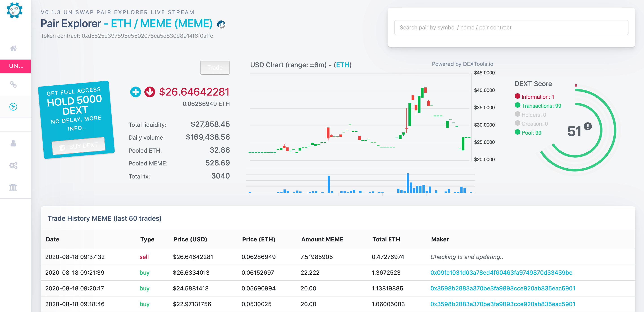Click the Total ETH column header
This screenshot has height=312, width=644.
pyautogui.click(x=386, y=239)
